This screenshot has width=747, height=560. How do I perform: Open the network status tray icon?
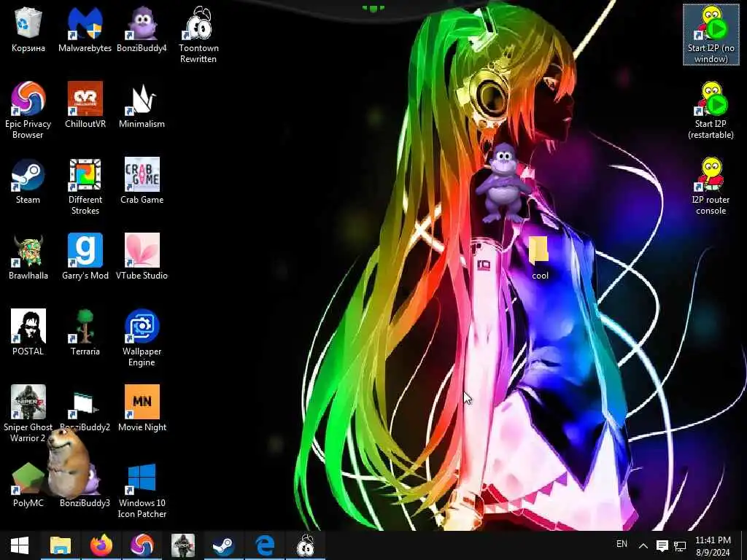click(x=680, y=546)
